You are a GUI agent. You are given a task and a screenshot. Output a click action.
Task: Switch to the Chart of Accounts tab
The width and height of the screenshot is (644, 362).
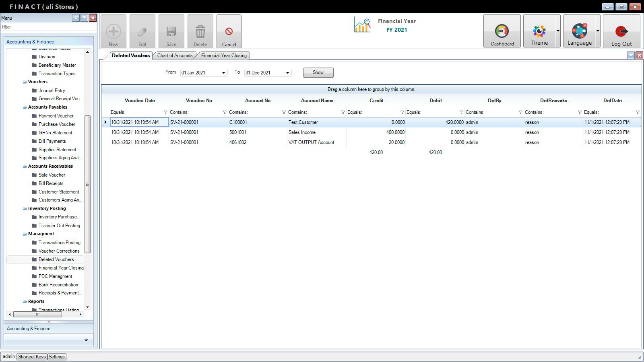[x=175, y=56]
